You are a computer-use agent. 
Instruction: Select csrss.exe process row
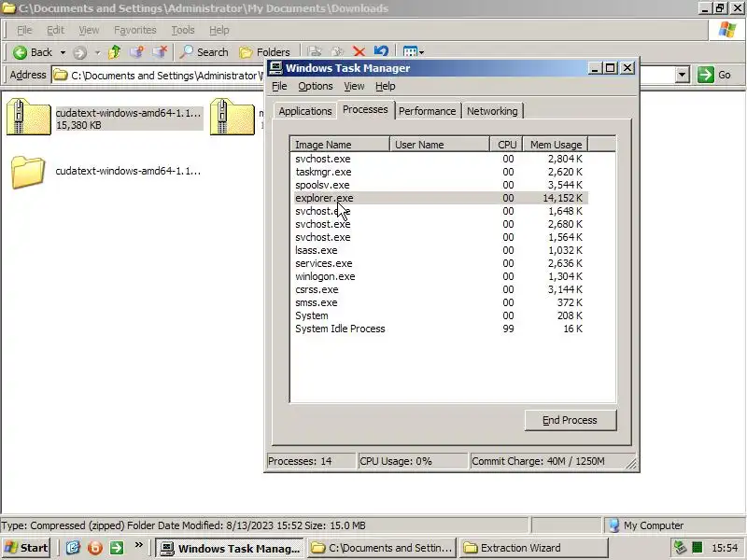(439, 289)
